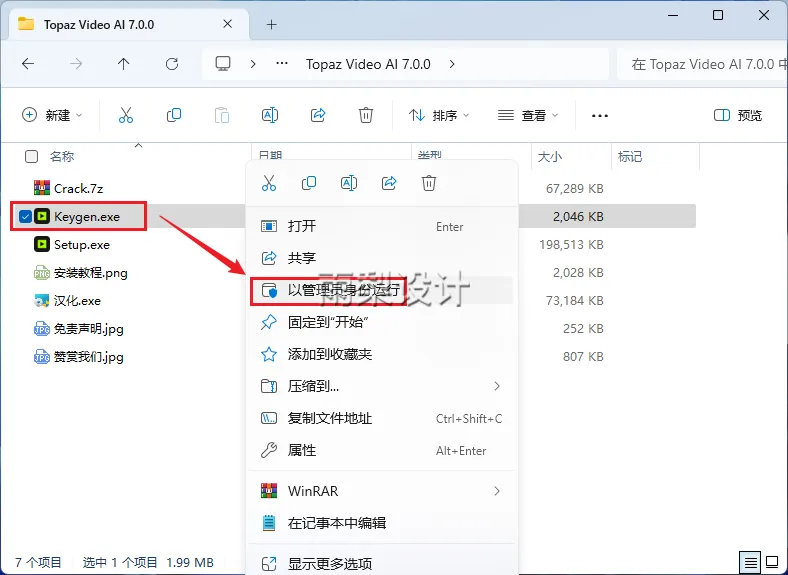Close the Topaz Video AI 7.0.0 tab
Screen dimensions: 788x575
[x=228, y=24]
